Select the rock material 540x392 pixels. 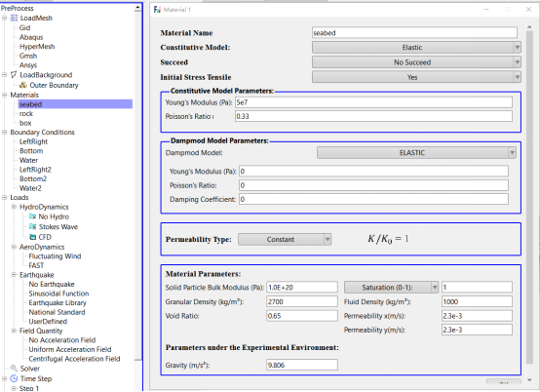[x=26, y=113]
